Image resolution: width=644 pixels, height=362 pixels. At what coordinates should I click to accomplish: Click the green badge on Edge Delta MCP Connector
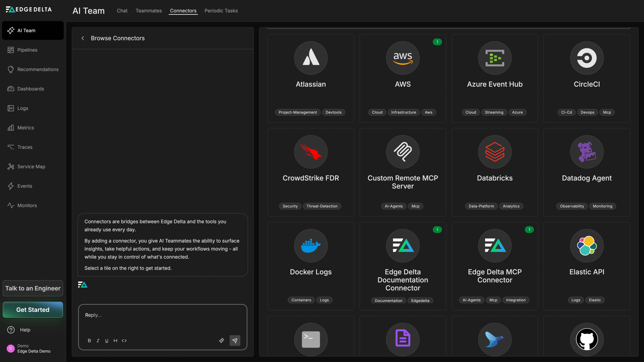click(x=529, y=230)
